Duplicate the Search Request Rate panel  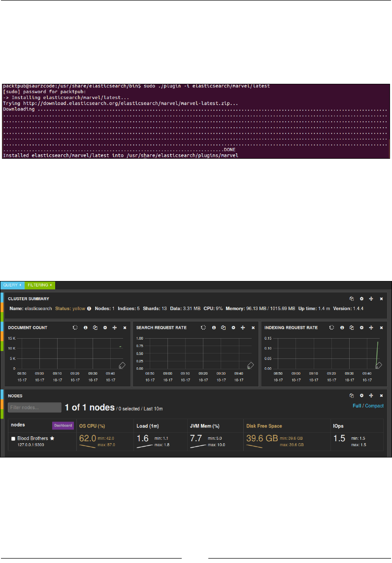click(x=224, y=327)
